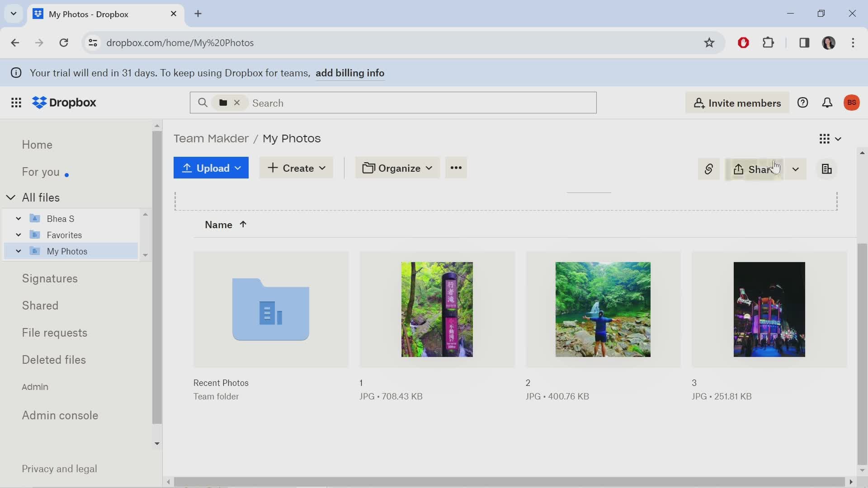Open the Recent Photos team folder
The image size is (868, 488).
tap(271, 310)
